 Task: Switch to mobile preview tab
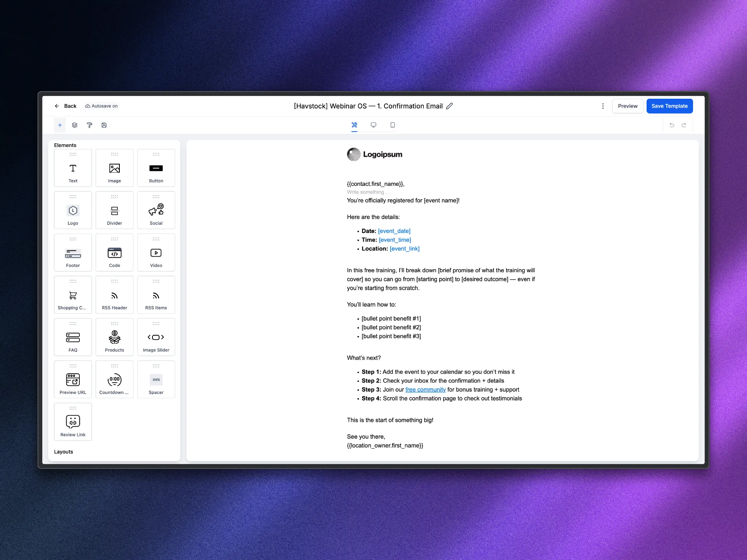pyautogui.click(x=392, y=125)
